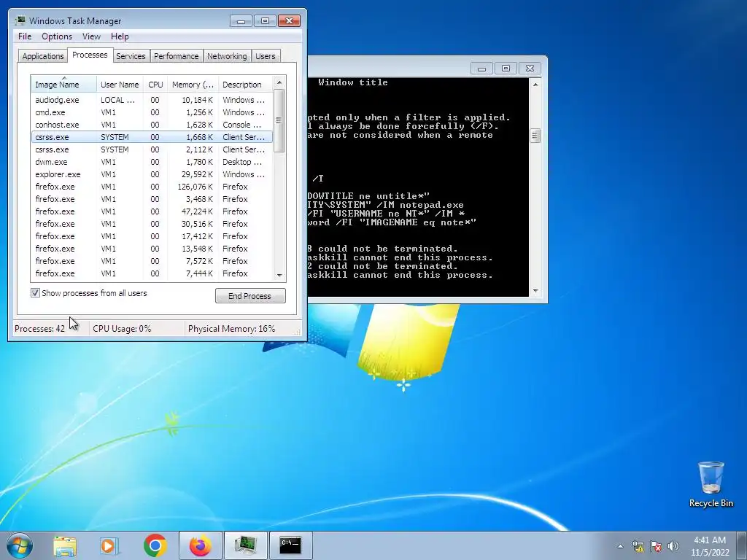747x560 pixels.
Task: Open the clock showing 4:41 AM
Action: pos(710,546)
